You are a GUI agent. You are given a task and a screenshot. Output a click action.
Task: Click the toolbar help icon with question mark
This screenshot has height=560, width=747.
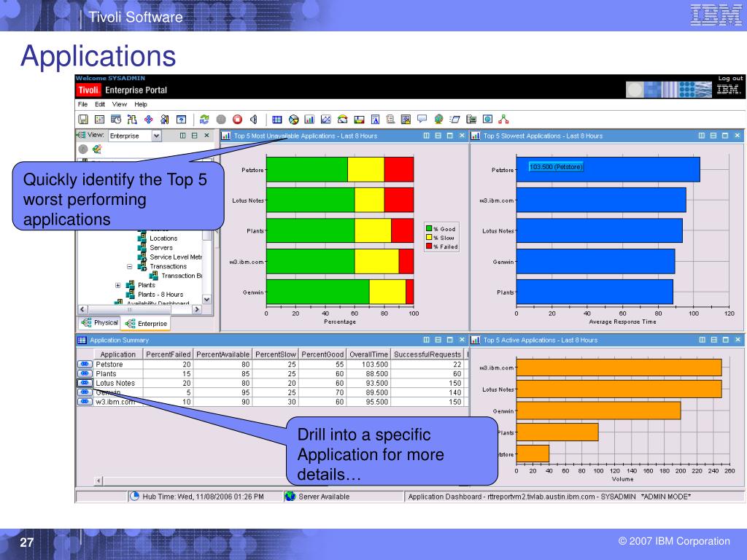pyautogui.click(x=181, y=119)
